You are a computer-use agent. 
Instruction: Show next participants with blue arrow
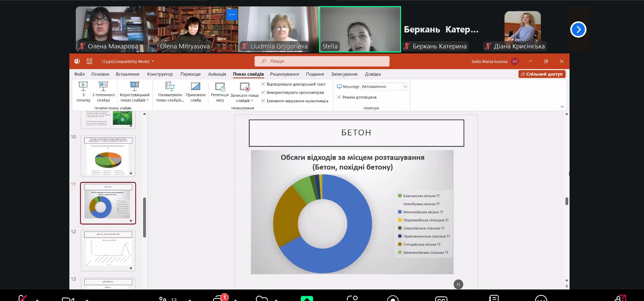578,29
